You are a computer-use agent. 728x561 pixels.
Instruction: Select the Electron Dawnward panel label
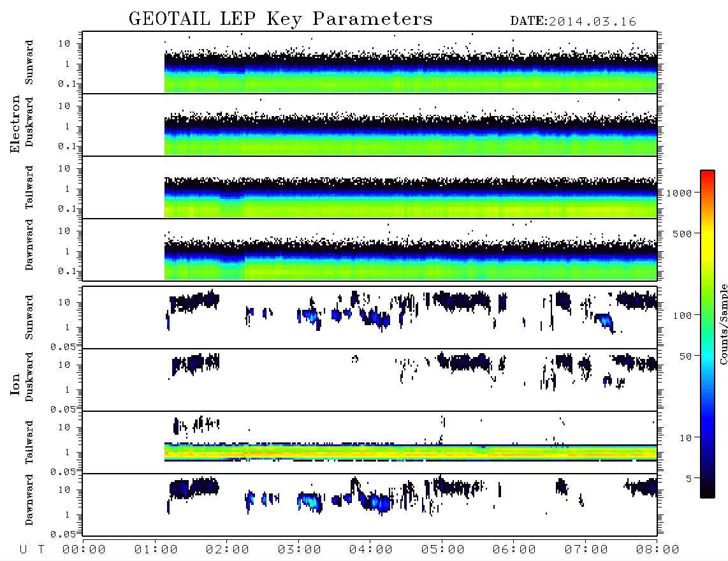[x=29, y=245]
